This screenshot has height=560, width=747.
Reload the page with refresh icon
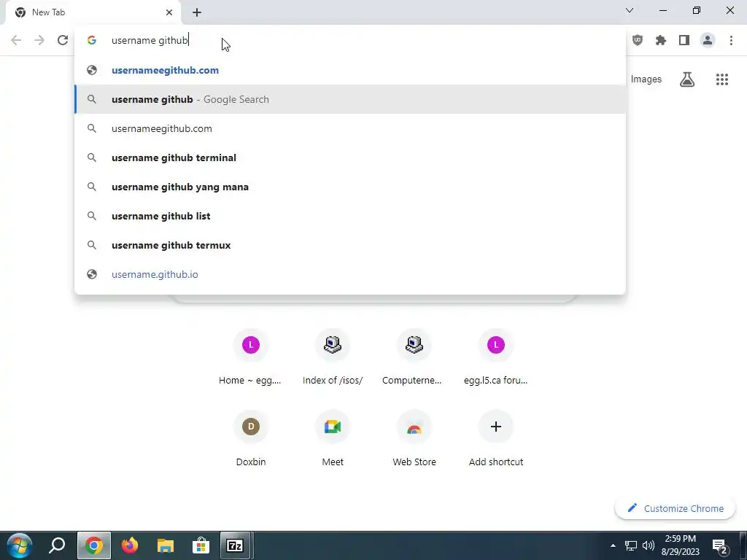[x=63, y=41]
